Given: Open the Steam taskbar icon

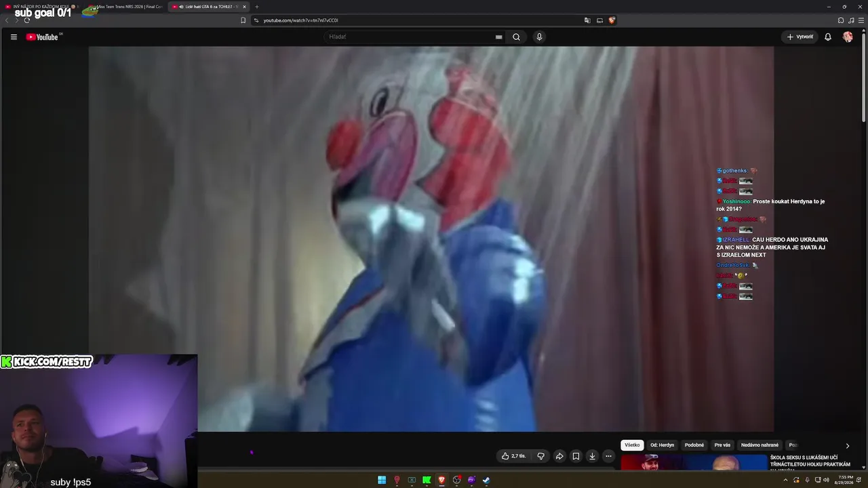Looking at the screenshot, I should 486,480.
